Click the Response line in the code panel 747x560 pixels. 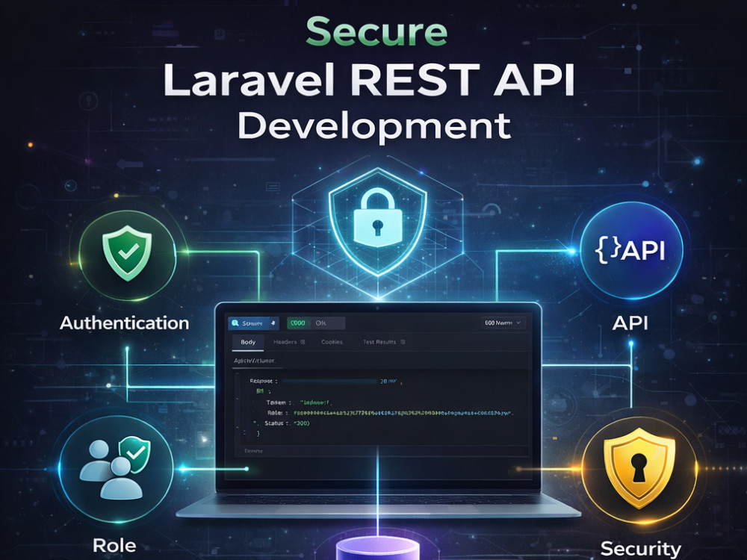coord(327,382)
